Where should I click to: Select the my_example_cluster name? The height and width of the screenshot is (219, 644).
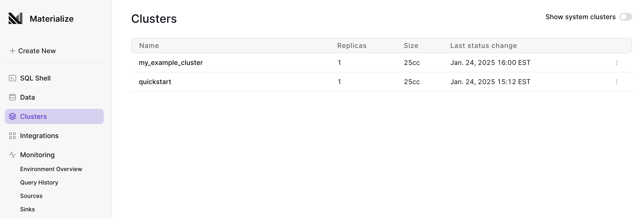click(171, 63)
